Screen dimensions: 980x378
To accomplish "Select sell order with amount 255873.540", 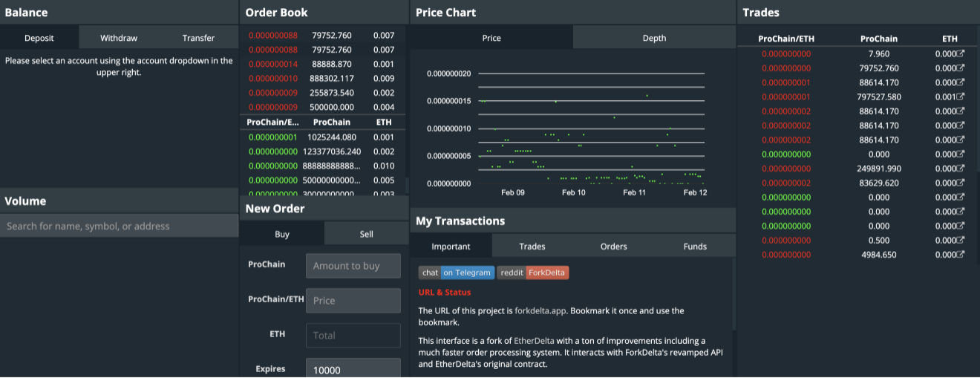I will point(324,93).
